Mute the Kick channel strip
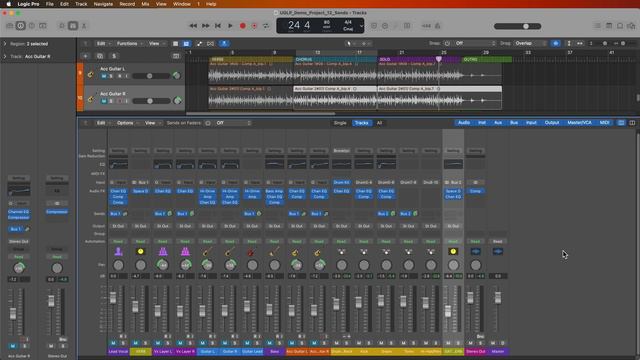Screen dimensions: 640x360 (359, 343)
